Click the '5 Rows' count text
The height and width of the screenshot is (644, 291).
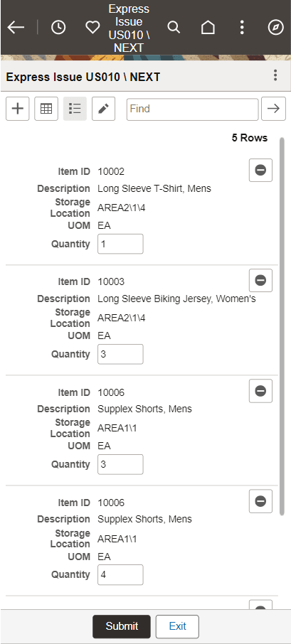[250, 138]
